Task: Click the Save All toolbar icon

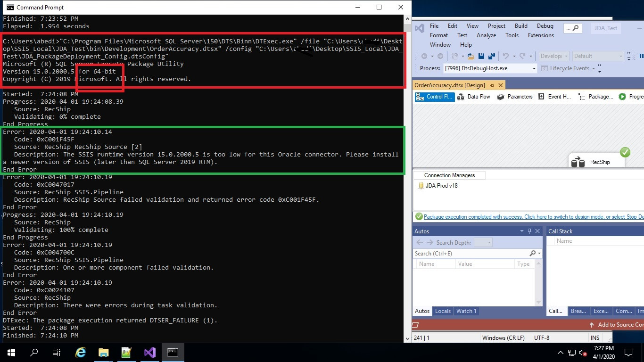Action: pos(491,56)
